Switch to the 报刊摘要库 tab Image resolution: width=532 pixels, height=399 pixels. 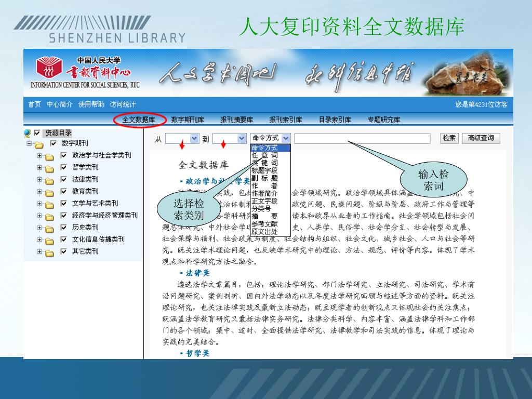tap(237, 120)
